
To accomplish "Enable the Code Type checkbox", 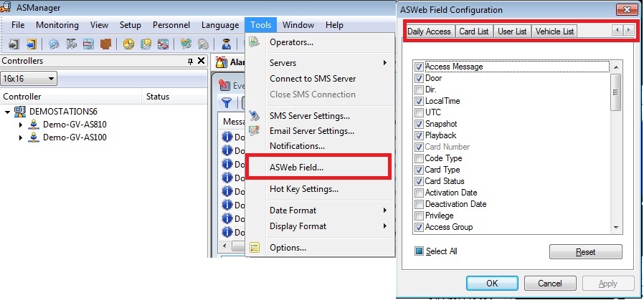I will tap(419, 158).
